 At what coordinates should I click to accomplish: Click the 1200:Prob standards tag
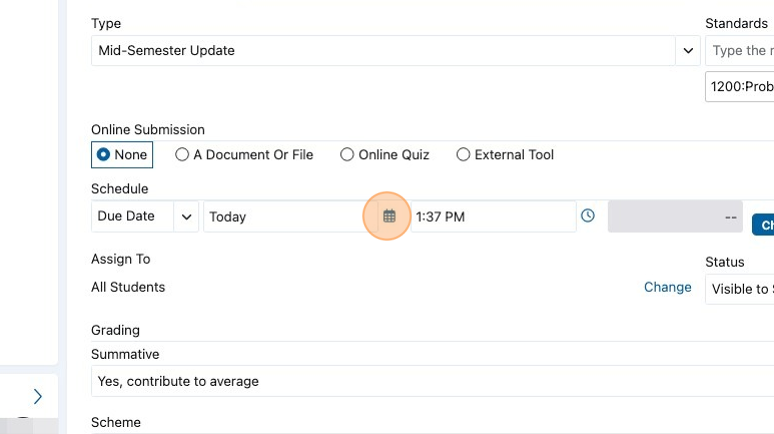pyautogui.click(x=739, y=86)
